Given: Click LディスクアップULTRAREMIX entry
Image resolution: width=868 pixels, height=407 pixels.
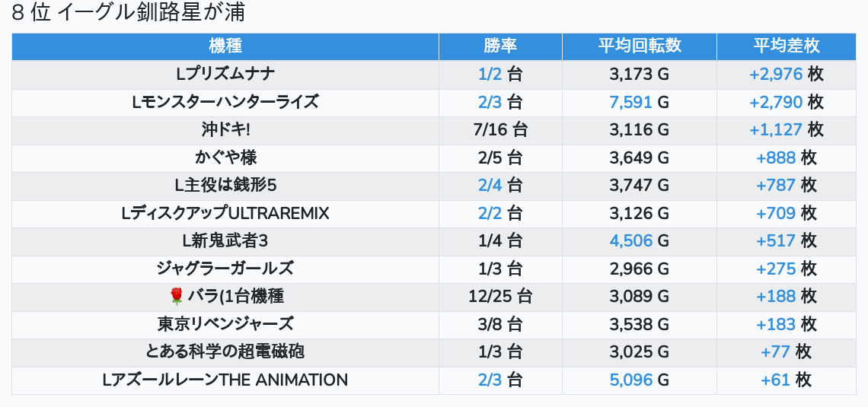Looking at the screenshot, I should click(x=225, y=213).
